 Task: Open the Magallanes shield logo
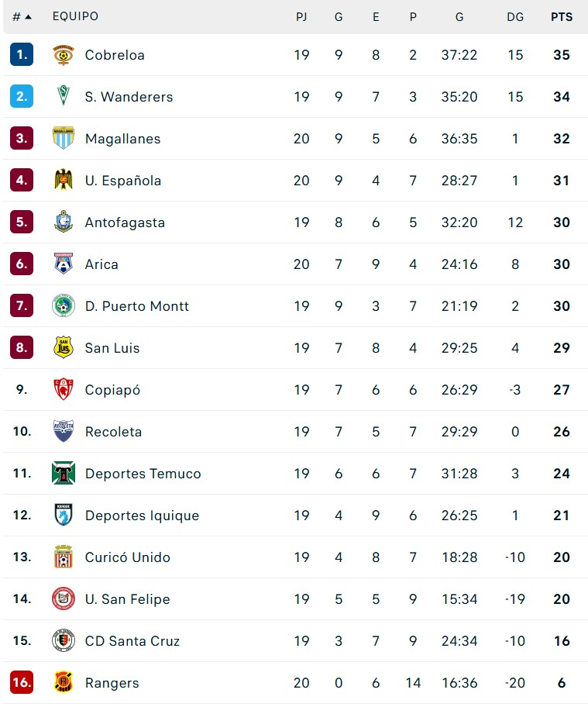[x=64, y=139]
